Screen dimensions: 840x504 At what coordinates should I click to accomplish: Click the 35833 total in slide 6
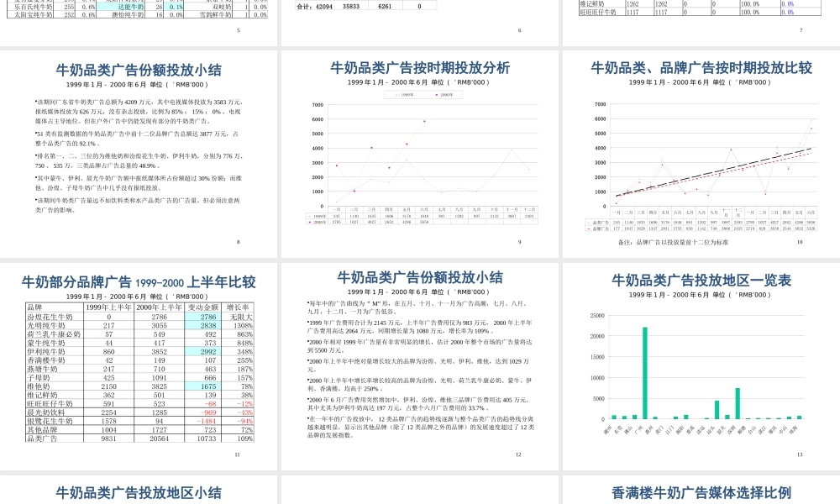click(x=351, y=7)
